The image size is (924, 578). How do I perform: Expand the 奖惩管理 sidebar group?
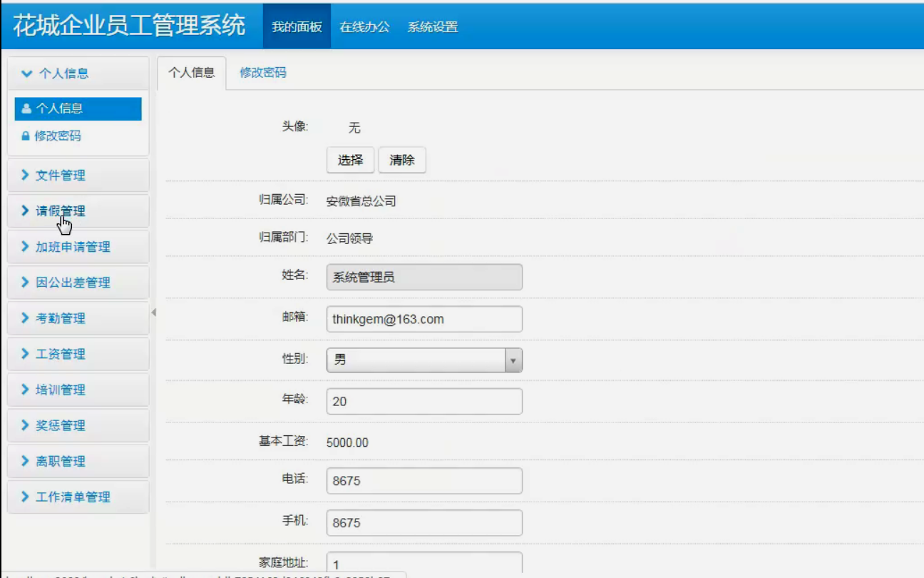coord(78,425)
